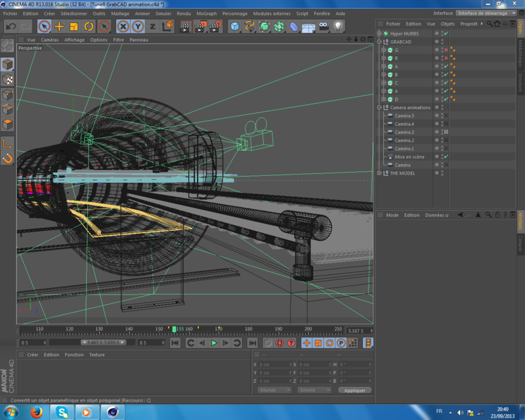Collapse the GRABCAD hierarchy
525x420 pixels.
[379, 41]
